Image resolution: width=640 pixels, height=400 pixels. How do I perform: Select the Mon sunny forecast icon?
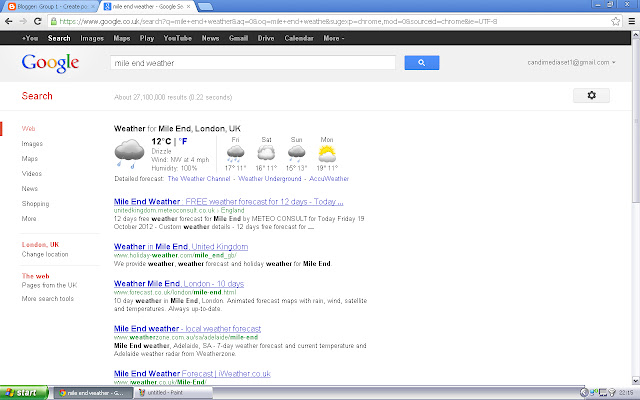[327, 154]
